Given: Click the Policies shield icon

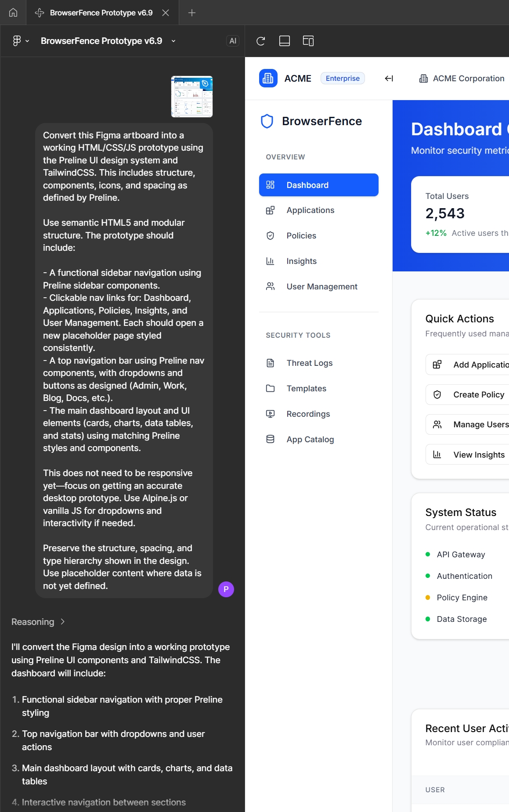Looking at the screenshot, I should click(271, 236).
